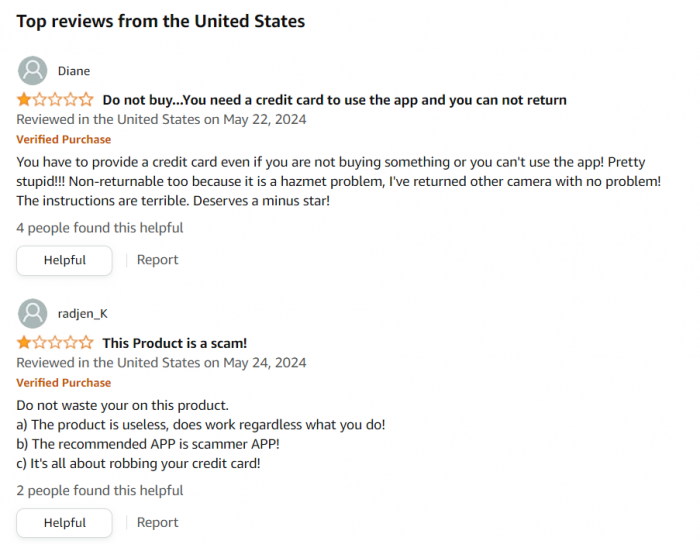This screenshot has width=700, height=544.
Task: Mark Diane's review as Helpful
Action: pyautogui.click(x=64, y=260)
